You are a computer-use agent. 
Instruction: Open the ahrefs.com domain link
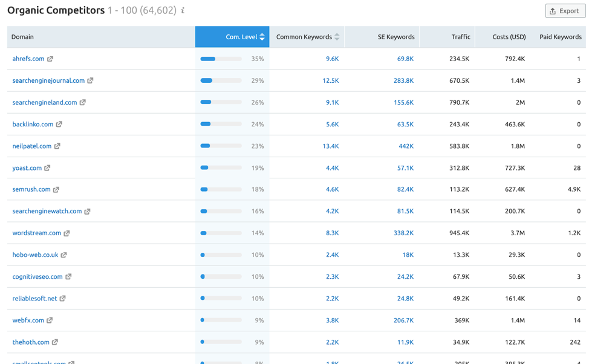click(x=28, y=59)
